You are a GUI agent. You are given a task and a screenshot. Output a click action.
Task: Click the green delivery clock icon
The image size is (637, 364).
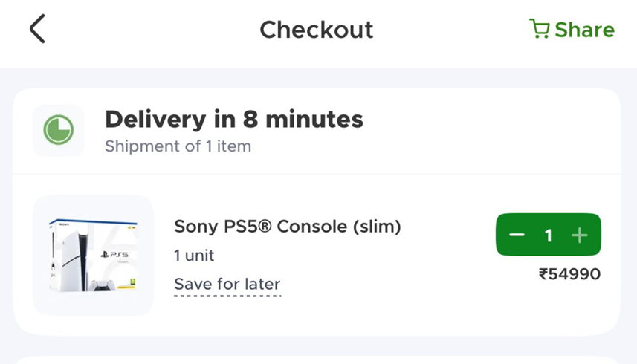(x=58, y=131)
